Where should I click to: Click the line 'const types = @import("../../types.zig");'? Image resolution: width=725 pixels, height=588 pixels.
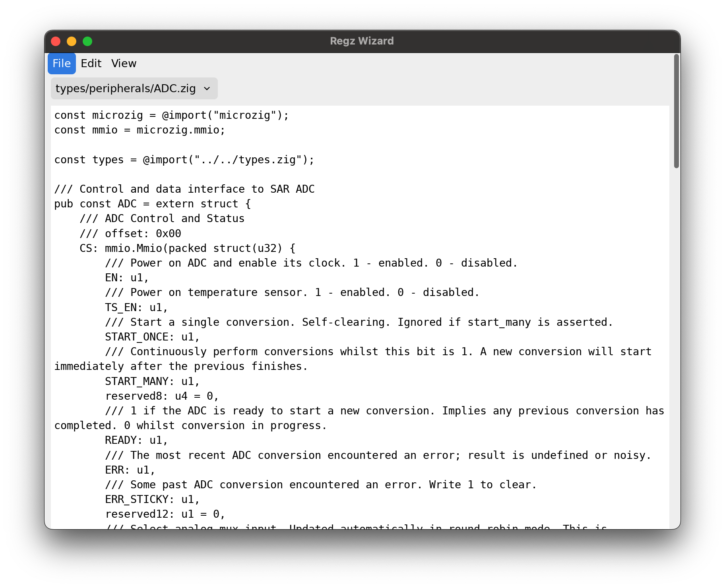[x=184, y=160]
